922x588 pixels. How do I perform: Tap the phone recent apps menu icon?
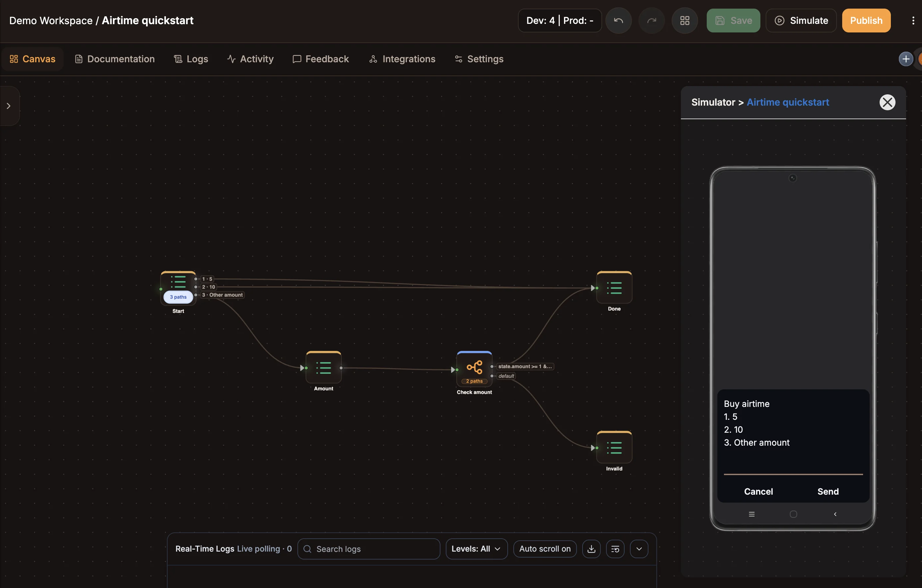[752, 514]
